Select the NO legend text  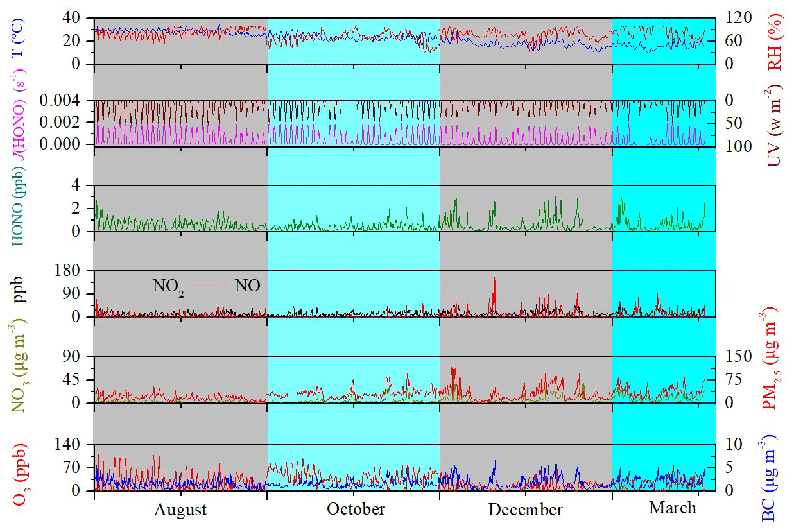pyautogui.click(x=247, y=286)
